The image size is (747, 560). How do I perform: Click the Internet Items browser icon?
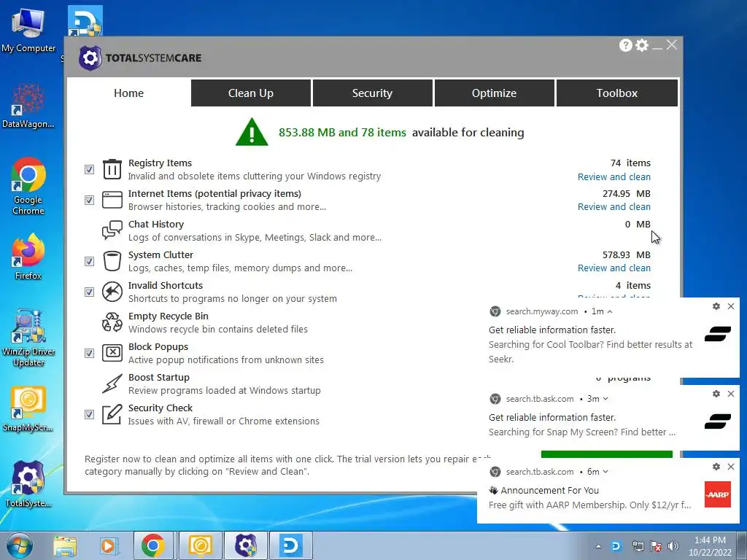point(112,200)
